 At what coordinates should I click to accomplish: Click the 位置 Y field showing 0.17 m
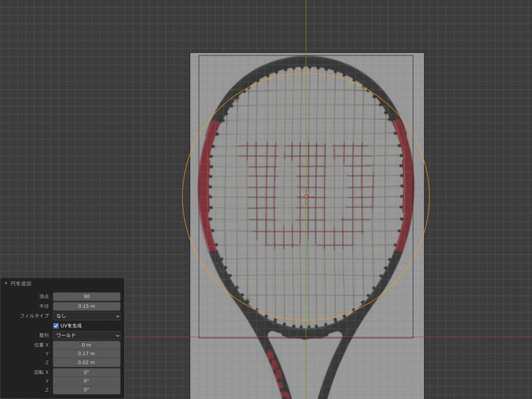pyautogui.click(x=87, y=353)
